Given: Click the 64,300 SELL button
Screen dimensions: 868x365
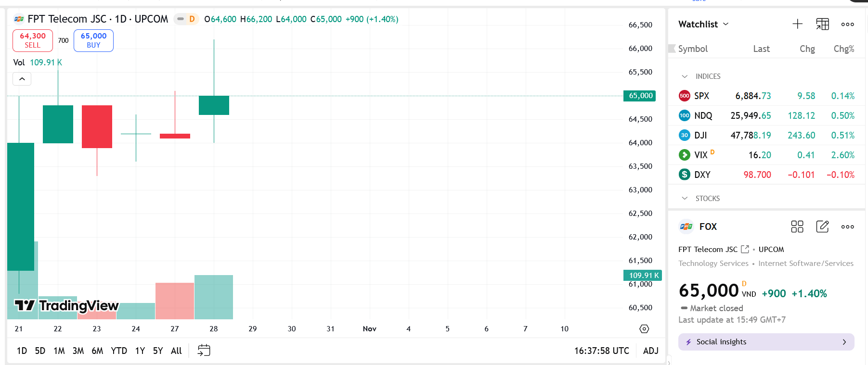Looking at the screenshot, I should 33,40.
